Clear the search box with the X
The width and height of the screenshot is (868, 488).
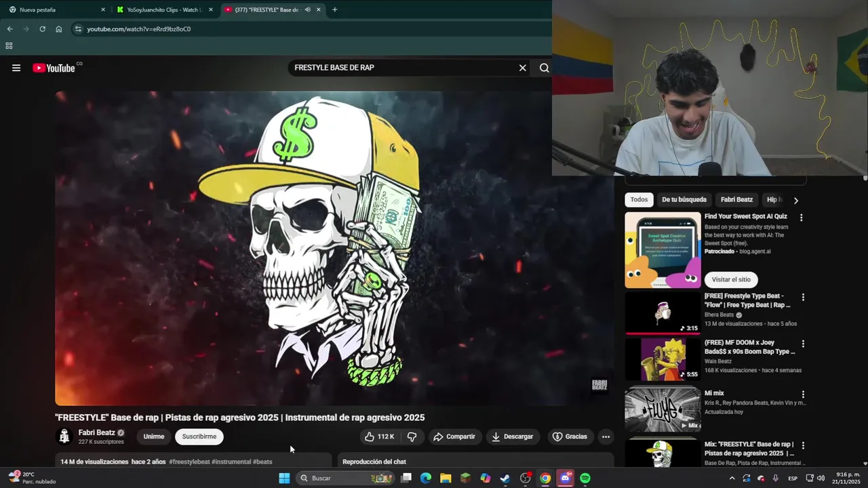pyautogui.click(x=523, y=68)
